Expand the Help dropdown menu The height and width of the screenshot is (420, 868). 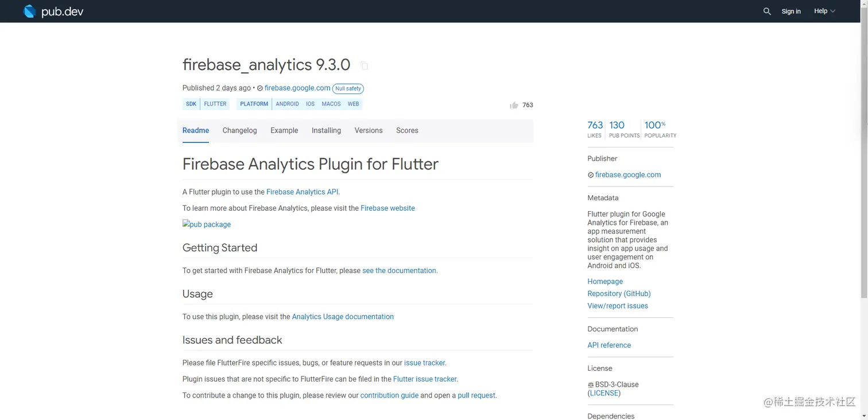[x=824, y=11]
